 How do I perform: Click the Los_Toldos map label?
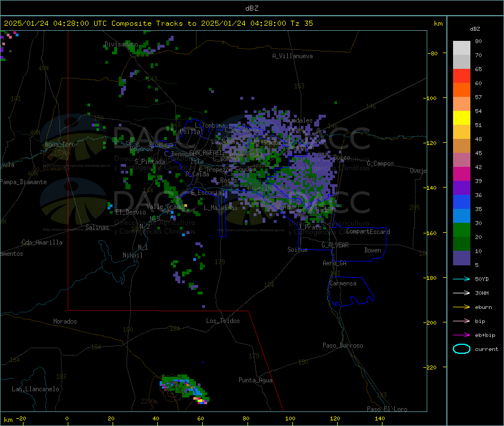click(x=223, y=321)
